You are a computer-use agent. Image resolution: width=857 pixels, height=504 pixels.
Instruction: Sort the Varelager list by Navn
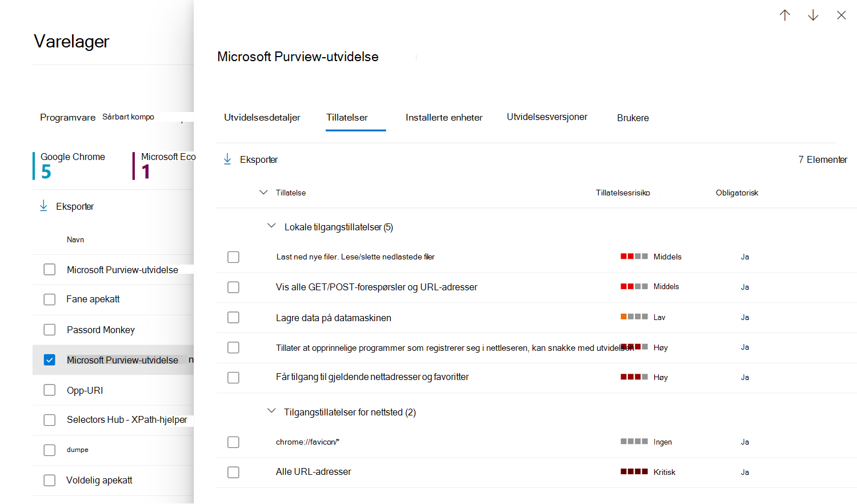pos(75,240)
